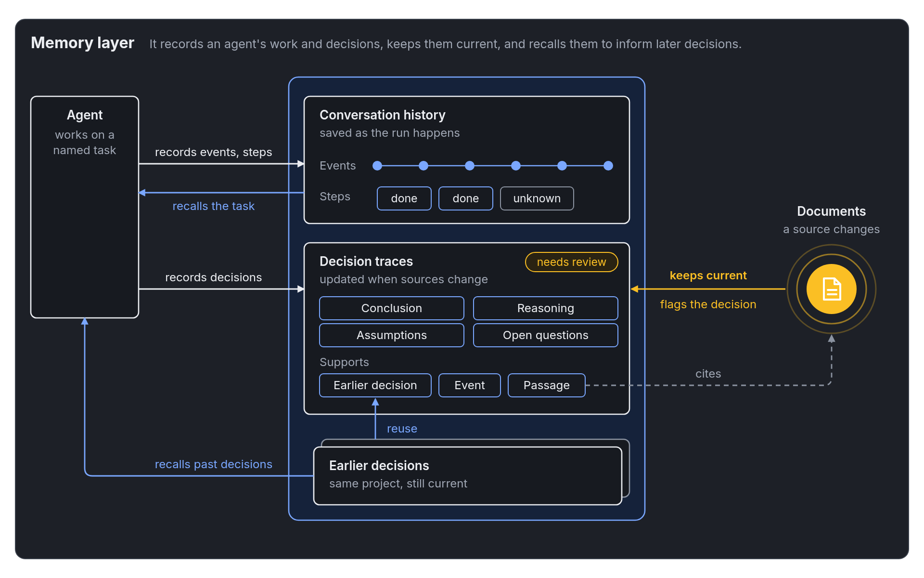Viewport: 924px width, 578px height.
Task: Click the Passage support chip
Action: tap(547, 385)
